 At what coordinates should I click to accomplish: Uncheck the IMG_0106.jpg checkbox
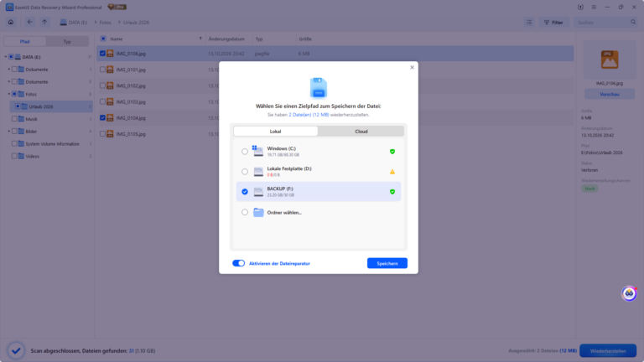pyautogui.click(x=102, y=54)
